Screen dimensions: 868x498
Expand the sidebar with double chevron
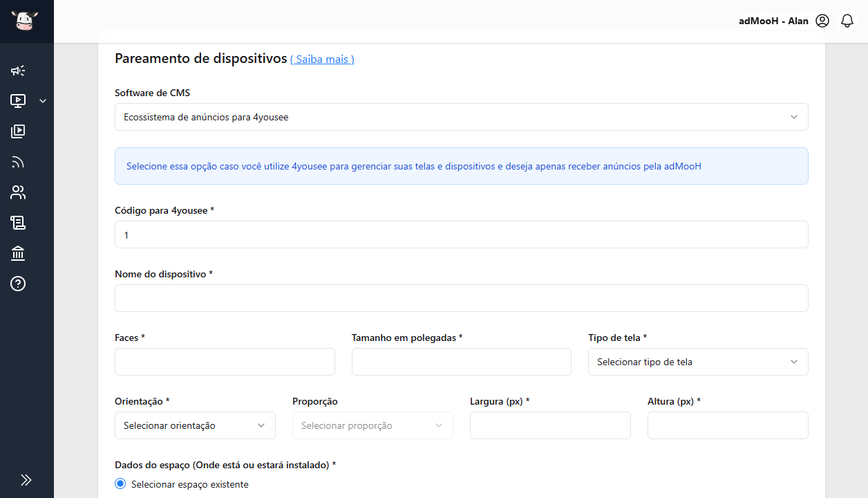pos(26,480)
